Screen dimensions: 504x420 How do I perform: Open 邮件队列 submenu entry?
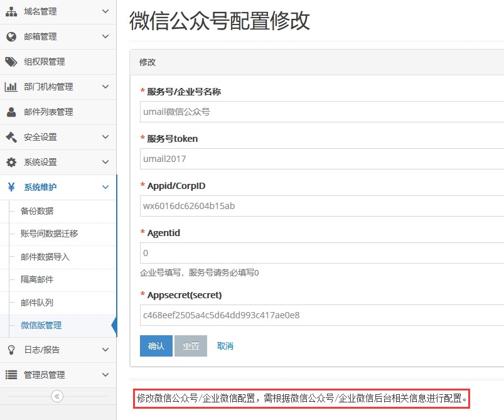(37, 303)
